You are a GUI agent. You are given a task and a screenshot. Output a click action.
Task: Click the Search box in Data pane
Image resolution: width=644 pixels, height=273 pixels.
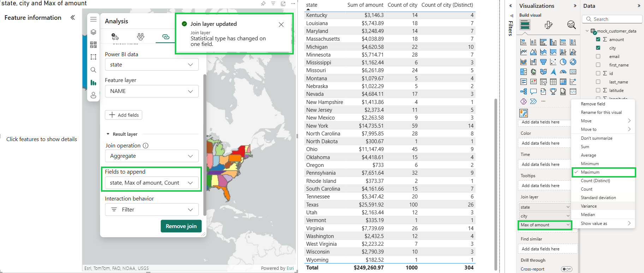click(x=612, y=19)
